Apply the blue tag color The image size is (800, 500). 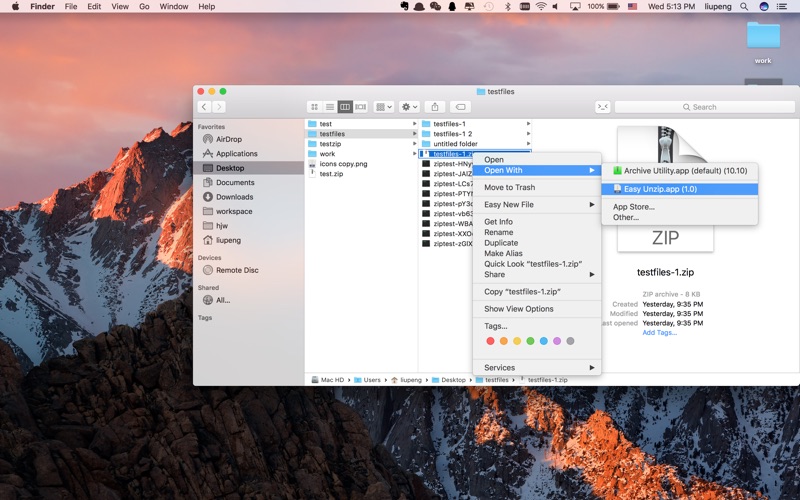pos(544,341)
